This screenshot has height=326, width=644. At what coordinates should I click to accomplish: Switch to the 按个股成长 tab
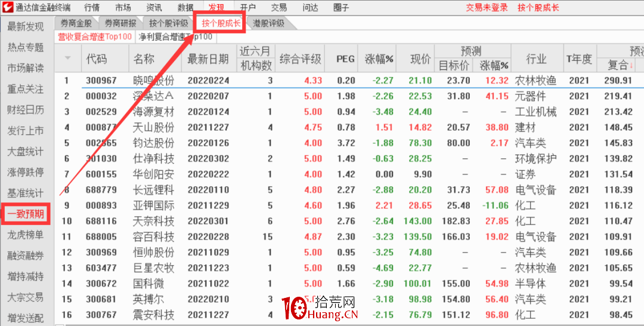(x=221, y=23)
